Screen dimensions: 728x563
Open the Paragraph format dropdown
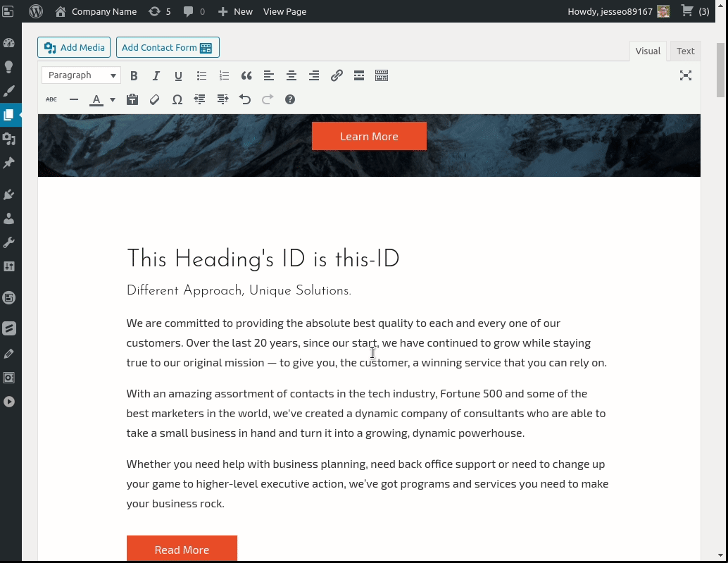81,75
